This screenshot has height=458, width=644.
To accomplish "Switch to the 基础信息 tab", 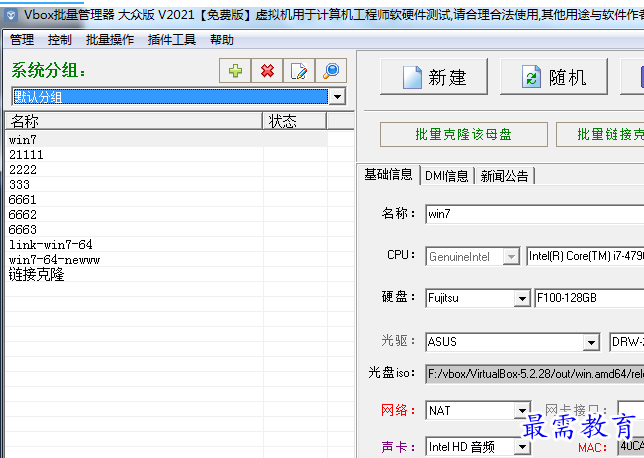I will pos(388,175).
